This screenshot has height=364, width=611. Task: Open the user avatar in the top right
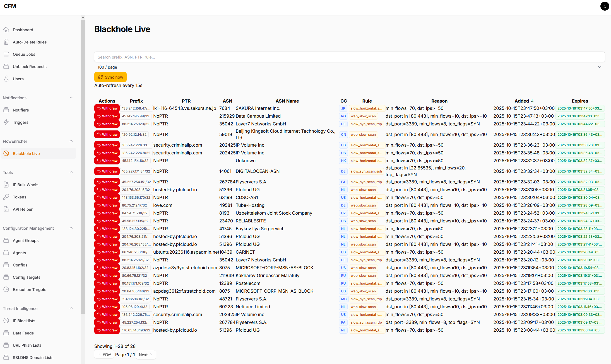pyautogui.click(x=605, y=6)
